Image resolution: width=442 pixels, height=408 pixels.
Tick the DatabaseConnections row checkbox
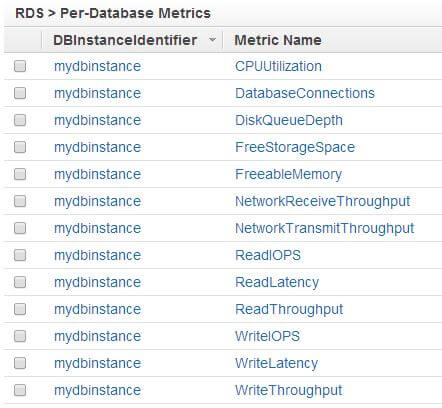[x=20, y=93]
